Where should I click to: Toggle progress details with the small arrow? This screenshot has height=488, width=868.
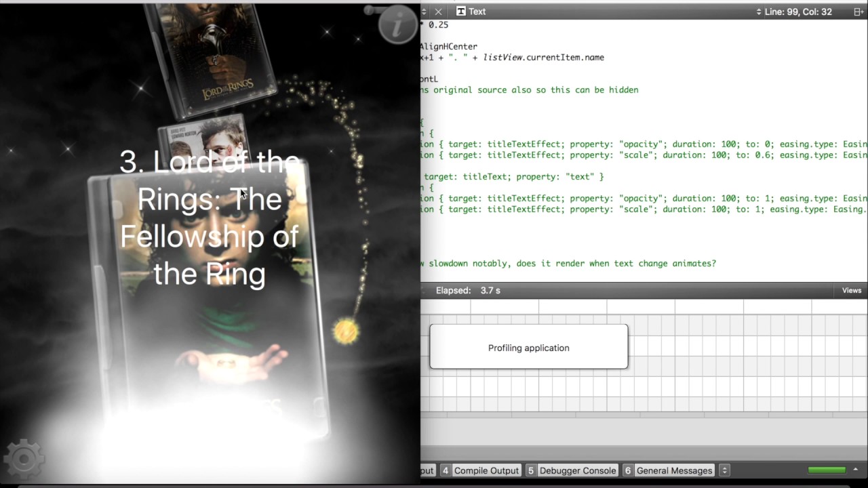(x=855, y=469)
